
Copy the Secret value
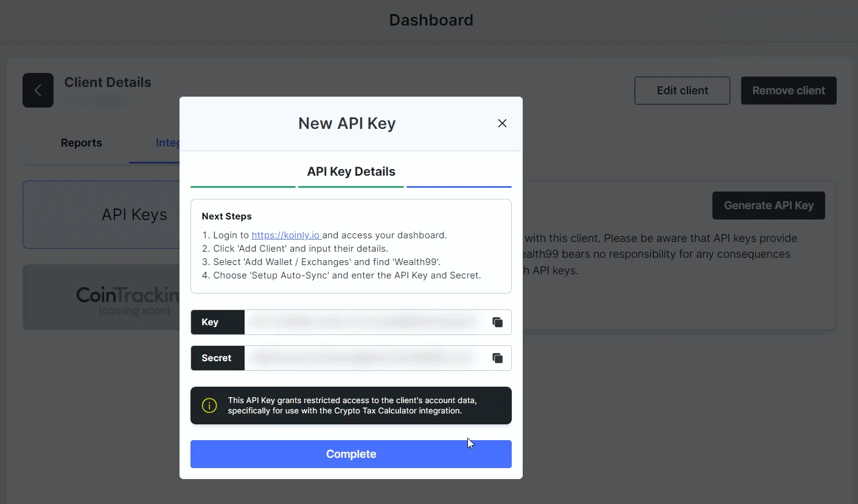497,358
